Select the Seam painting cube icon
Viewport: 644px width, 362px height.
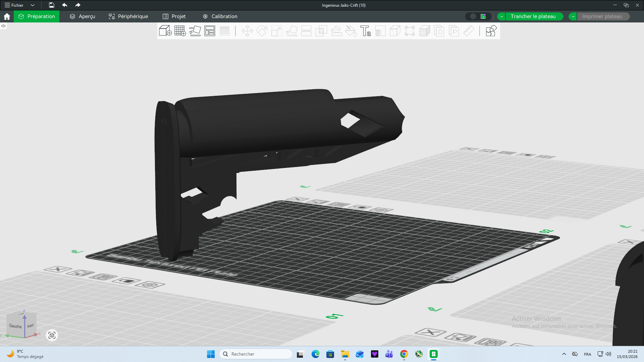[x=395, y=31]
